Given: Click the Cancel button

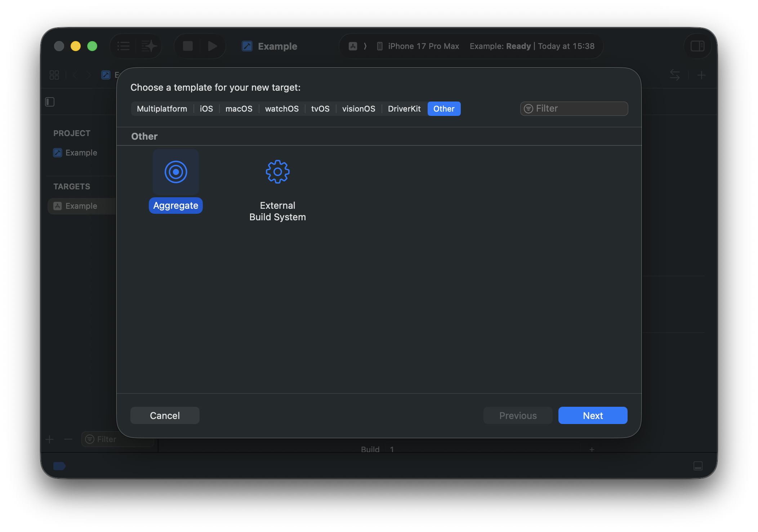Looking at the screenshot, I should [x=165, y=415].
